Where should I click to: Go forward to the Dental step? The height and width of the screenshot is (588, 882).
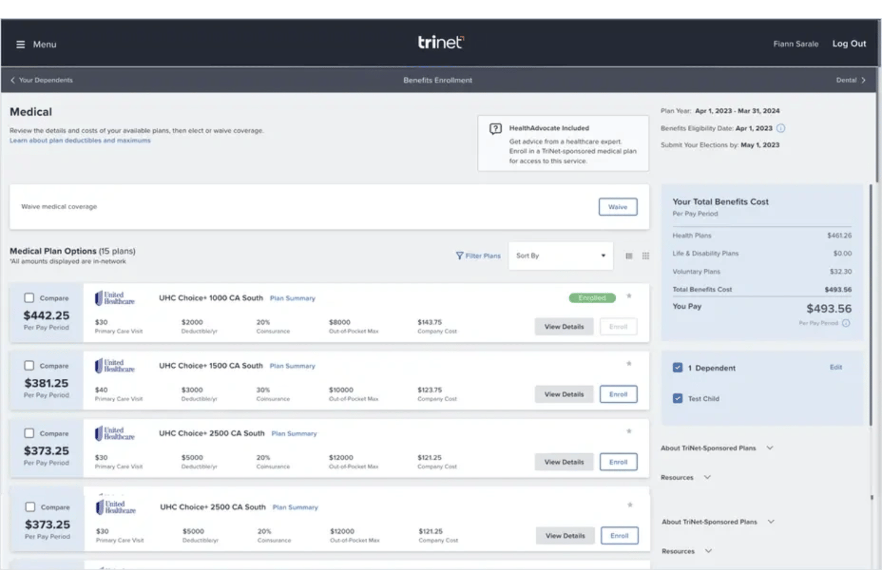[x=846, y=80]
